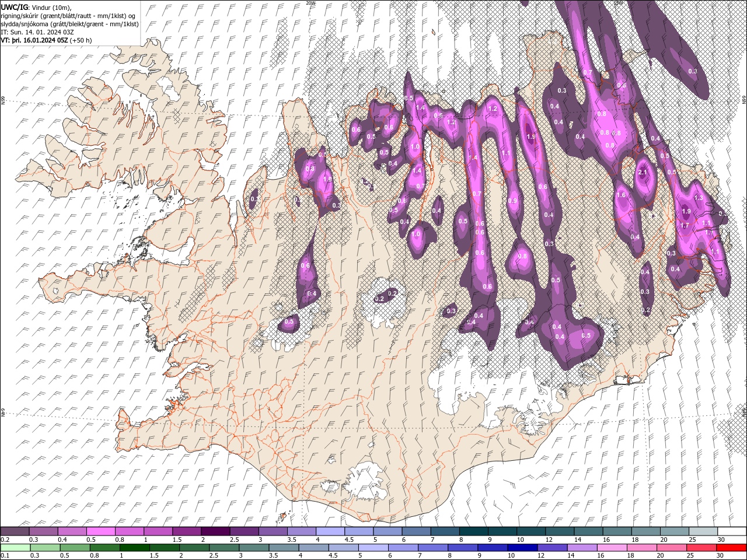Click the lower legend swatch labeled 4.5

(x=344, y=548)
